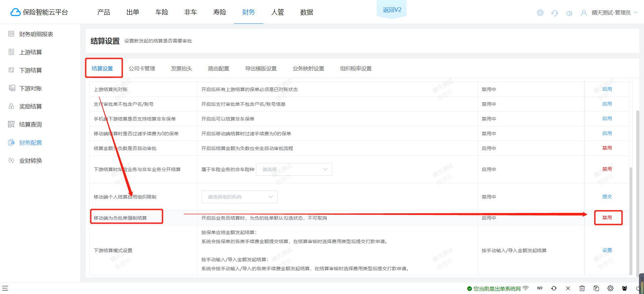Click the customer service headset icon
The width and height of the screenshot is (644, 294).
point(555,13)
